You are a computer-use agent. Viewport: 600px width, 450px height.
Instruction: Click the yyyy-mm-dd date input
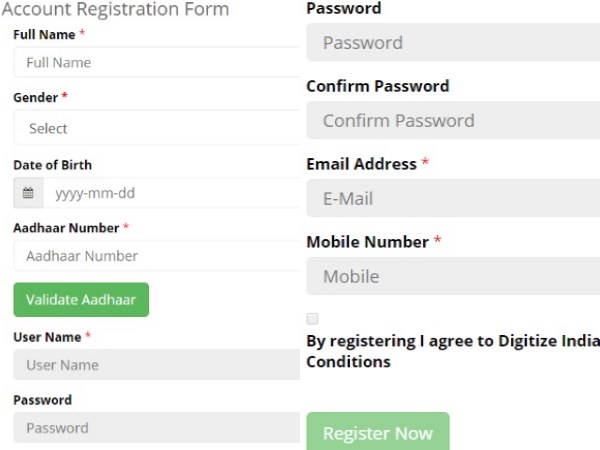click(170, 193)
